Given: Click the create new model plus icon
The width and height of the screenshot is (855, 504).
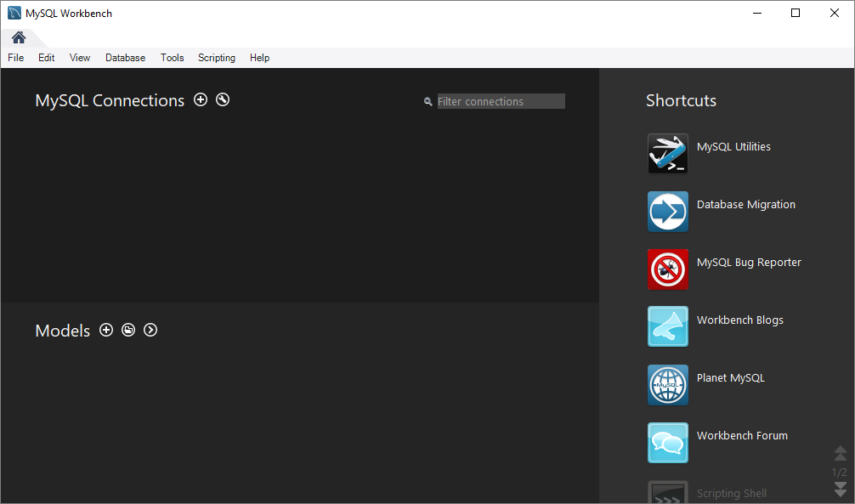Looking at the screenshot, I should pyautogui.click(x=106, y=330).
